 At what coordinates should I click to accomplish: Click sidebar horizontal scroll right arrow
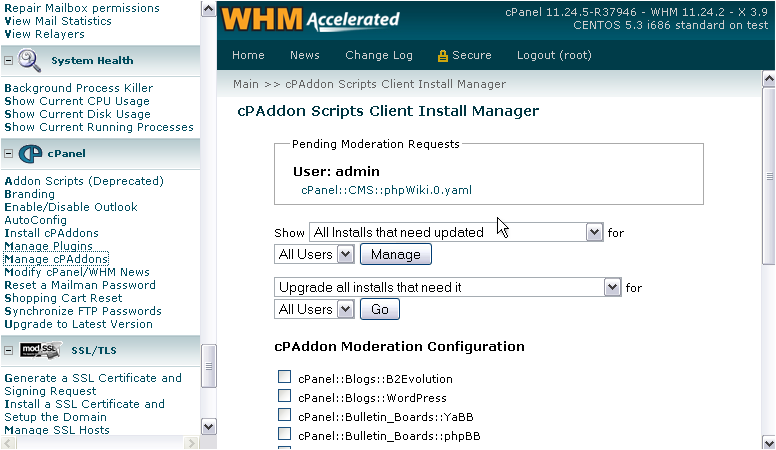click(x=191, y=443)
